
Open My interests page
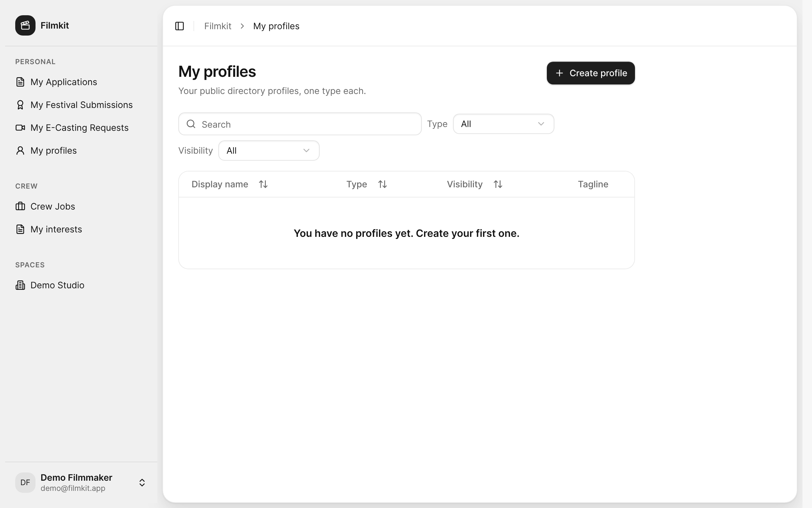tap(81, 229)
